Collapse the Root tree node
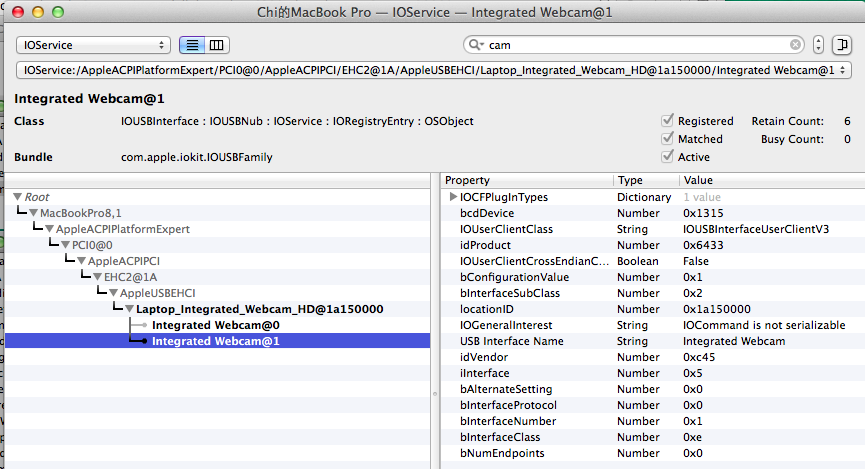 point(18,198)
